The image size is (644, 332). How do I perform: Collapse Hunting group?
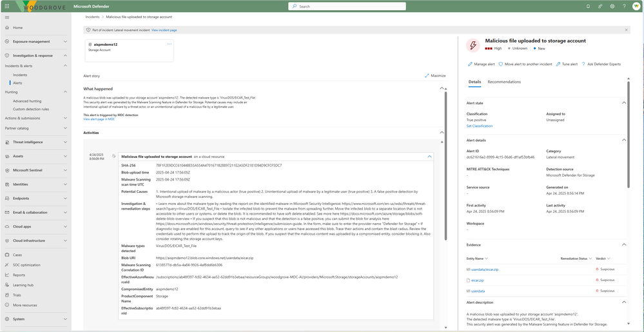65,92
